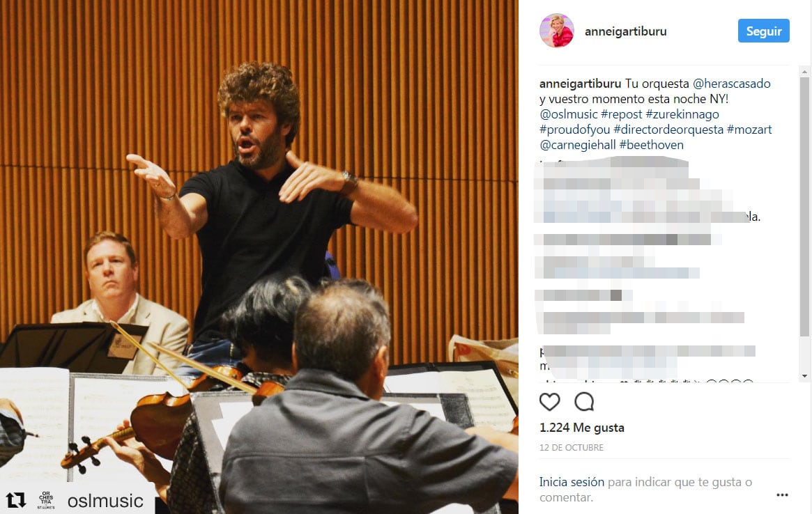Open the three-dots more options menu
This screenshot has height=514, width=812.
(x=782, y=495)
